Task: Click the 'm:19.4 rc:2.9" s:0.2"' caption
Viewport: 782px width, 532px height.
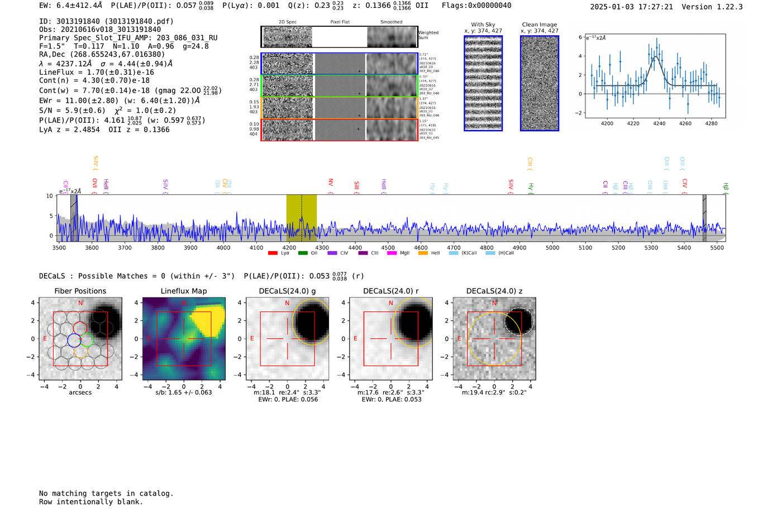Action: pyautogui.click(x=494, y=392)
